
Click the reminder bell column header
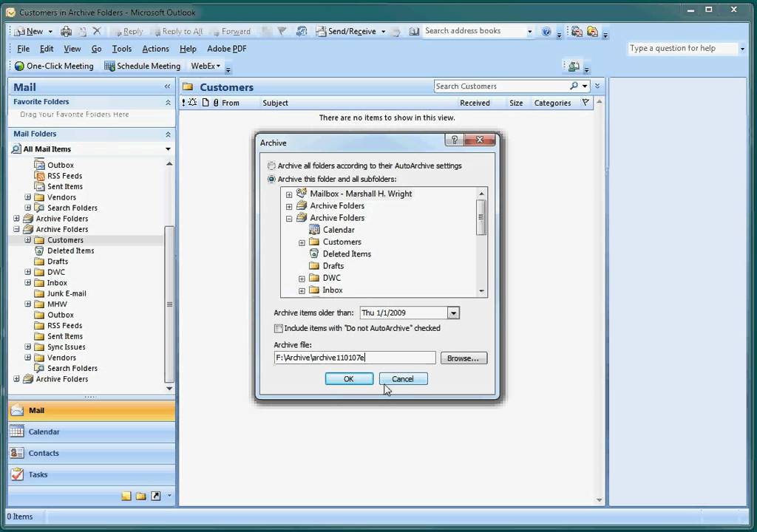tap(193, 103)
